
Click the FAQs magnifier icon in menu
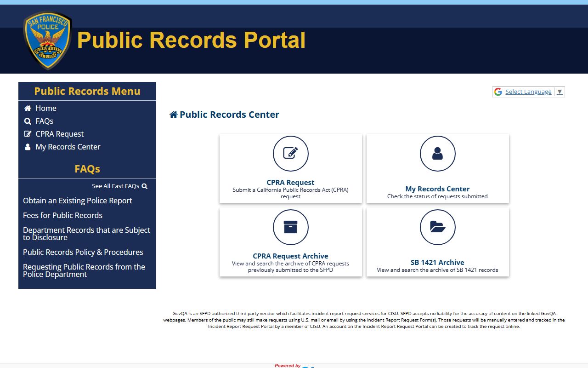pyautogui.click(x=28, y=121)
